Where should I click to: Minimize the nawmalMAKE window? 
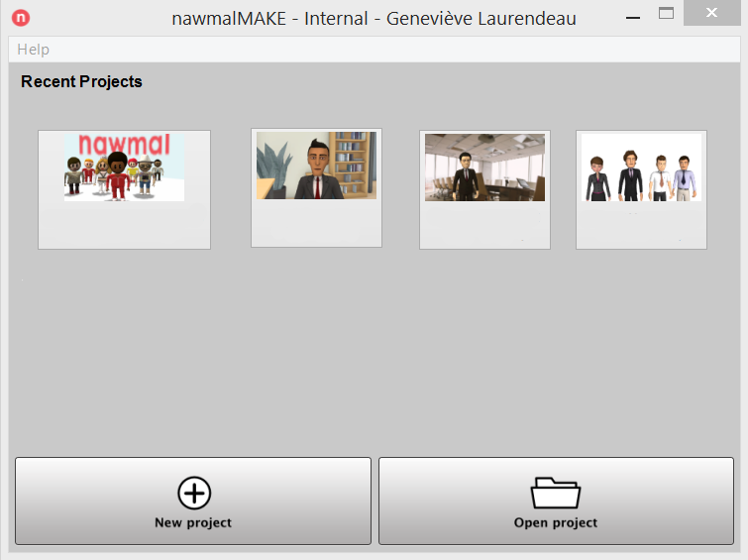click(x=632, y=18)
